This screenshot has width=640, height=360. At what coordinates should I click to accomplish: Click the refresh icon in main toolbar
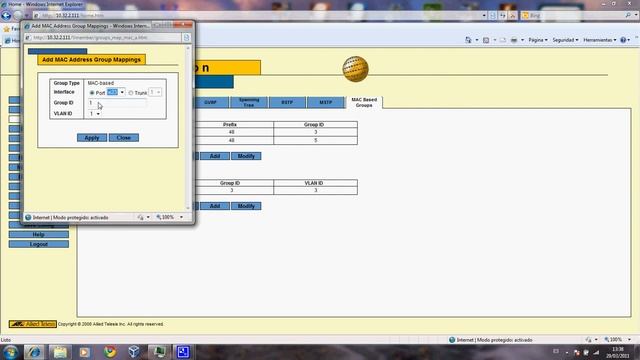tap(503, 16)
